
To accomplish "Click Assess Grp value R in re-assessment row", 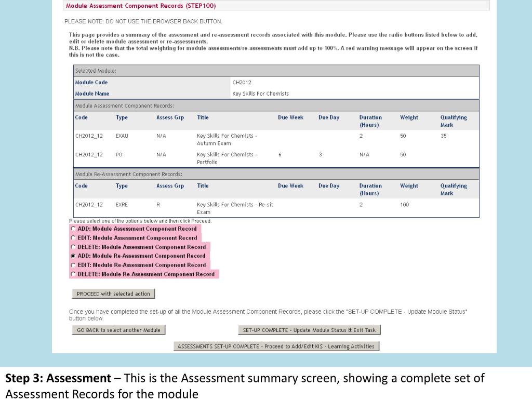I will (158, 205).
